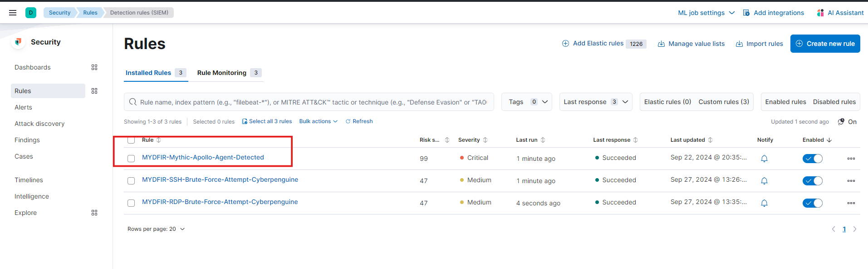Click the Refresh rules icon

click(348, 121)
